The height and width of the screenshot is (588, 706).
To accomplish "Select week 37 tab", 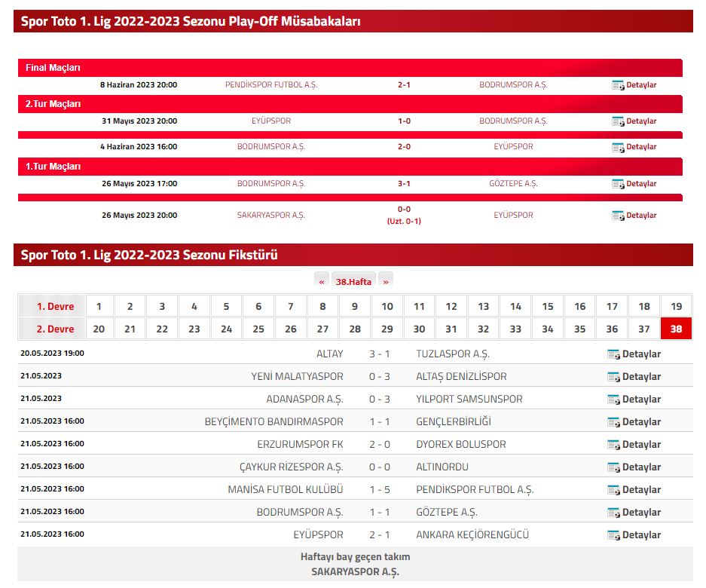I will pos(644,329).
